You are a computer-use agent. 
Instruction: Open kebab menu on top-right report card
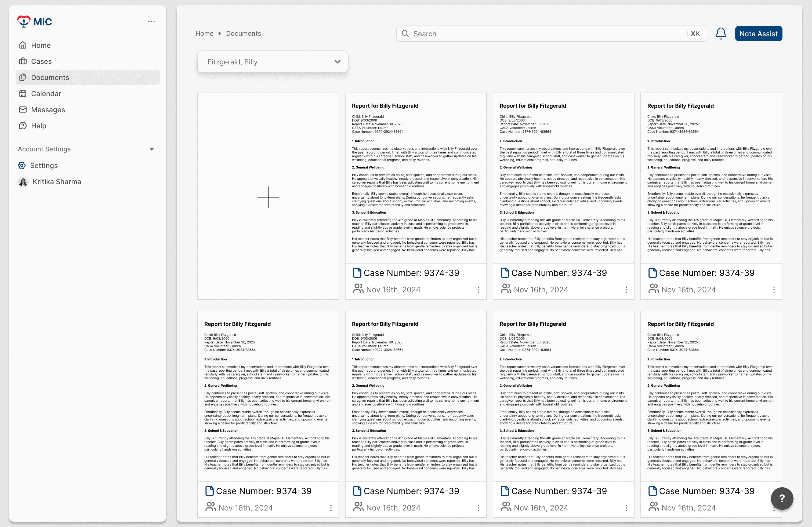point(773,290)
